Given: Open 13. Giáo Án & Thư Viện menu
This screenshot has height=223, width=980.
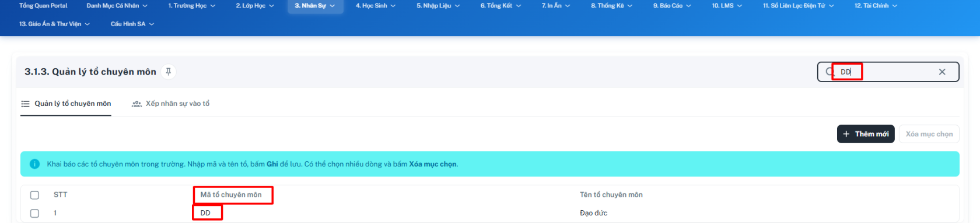Looking at the screenshot, I should coord(54,24).
